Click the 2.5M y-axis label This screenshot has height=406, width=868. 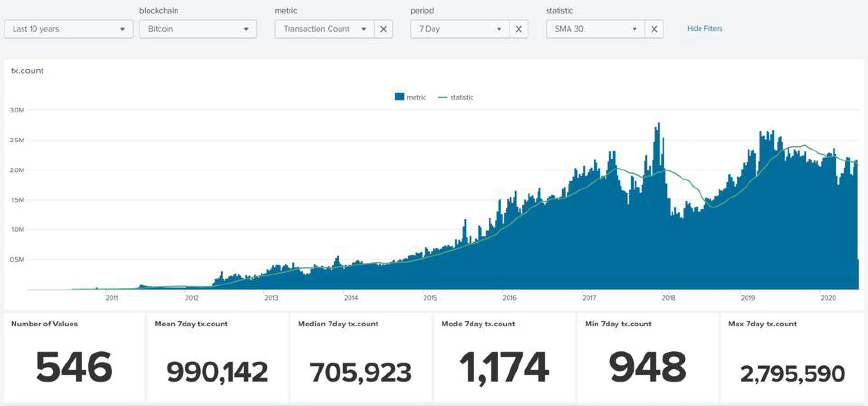point(17,140)
